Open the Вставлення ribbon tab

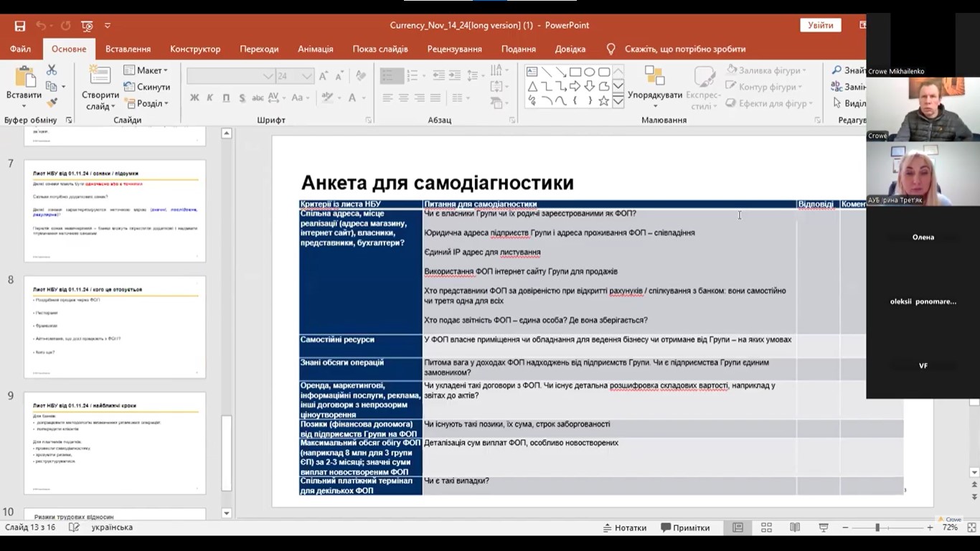click(128, 49)
